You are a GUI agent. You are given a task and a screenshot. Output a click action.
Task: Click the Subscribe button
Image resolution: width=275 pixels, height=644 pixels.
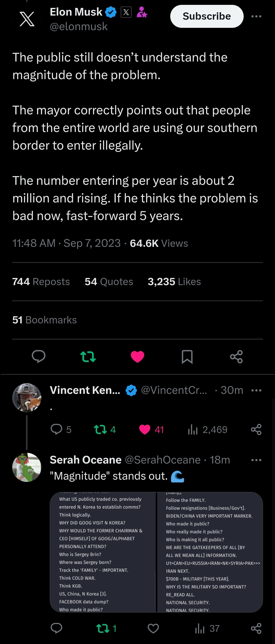207,16
